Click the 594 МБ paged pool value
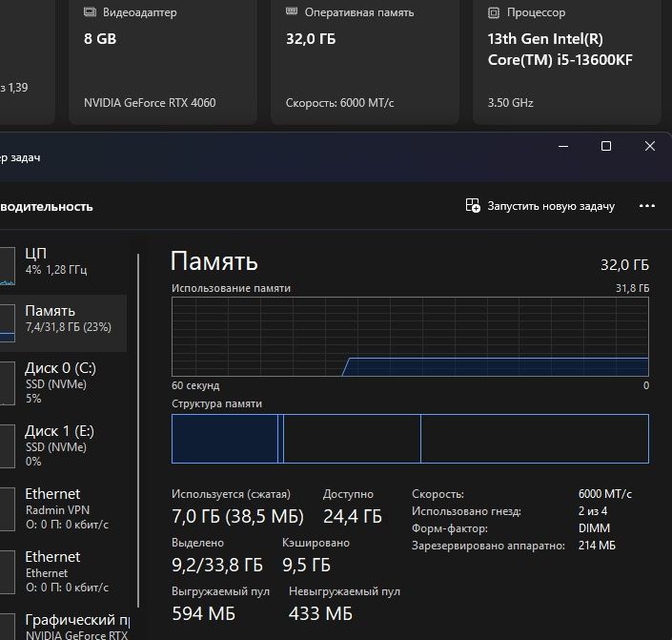The width and height of the screenshot is (672, 640). pos(204,613)
